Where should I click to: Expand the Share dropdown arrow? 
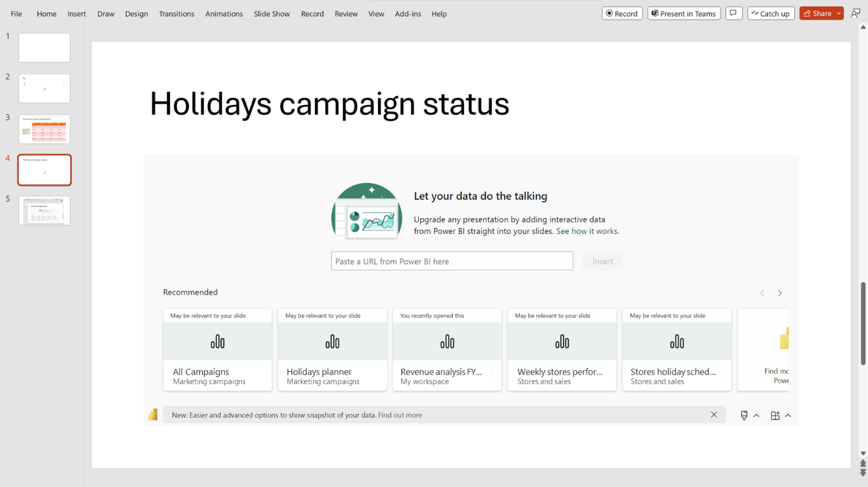[839, 13]
